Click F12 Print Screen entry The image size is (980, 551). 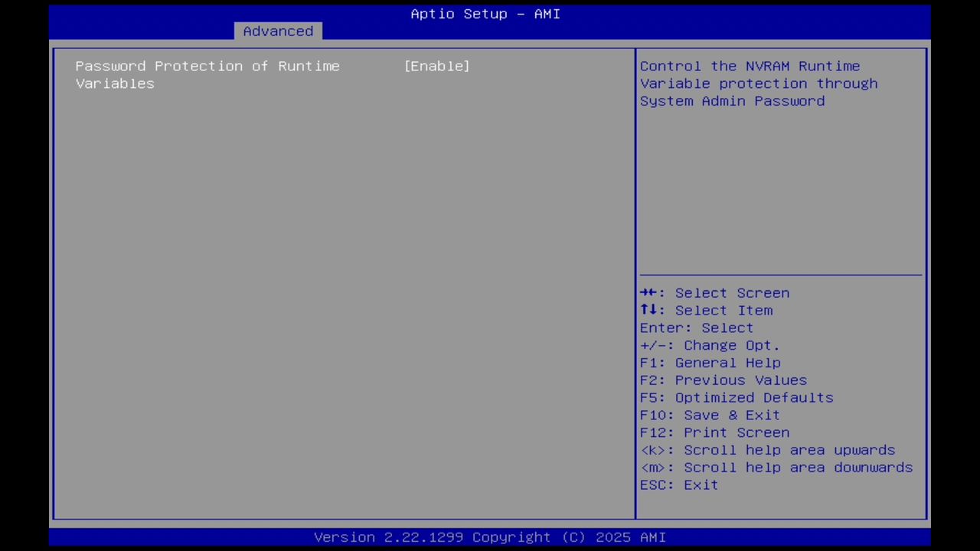pos(714,432)
